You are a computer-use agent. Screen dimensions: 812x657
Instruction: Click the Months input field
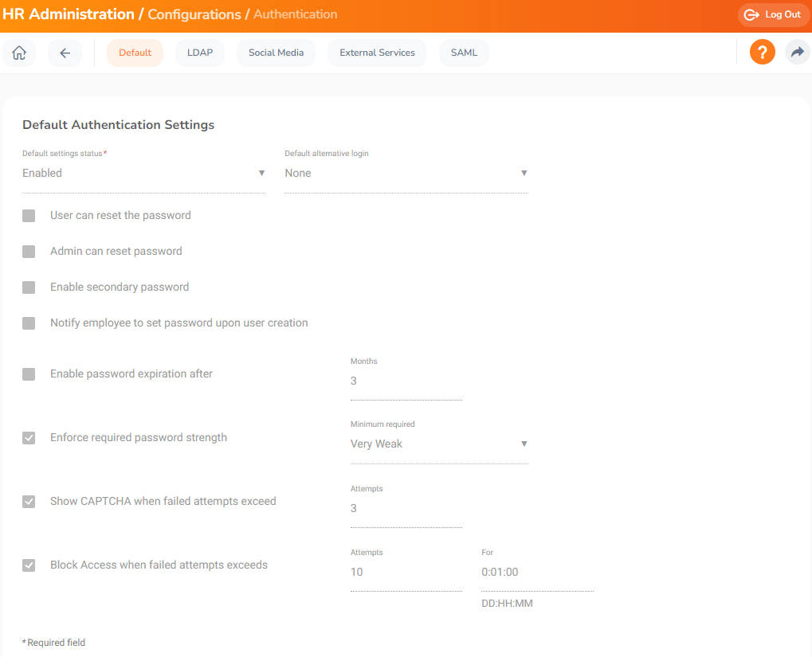[x=406, y=381]
